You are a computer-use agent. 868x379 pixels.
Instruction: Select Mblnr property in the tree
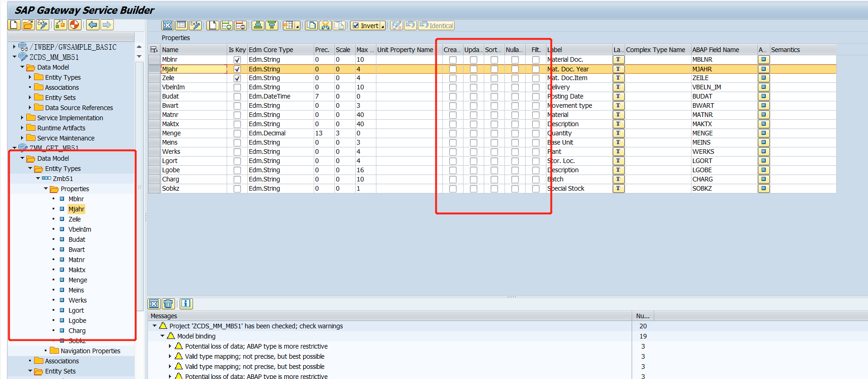click(76, 199)
